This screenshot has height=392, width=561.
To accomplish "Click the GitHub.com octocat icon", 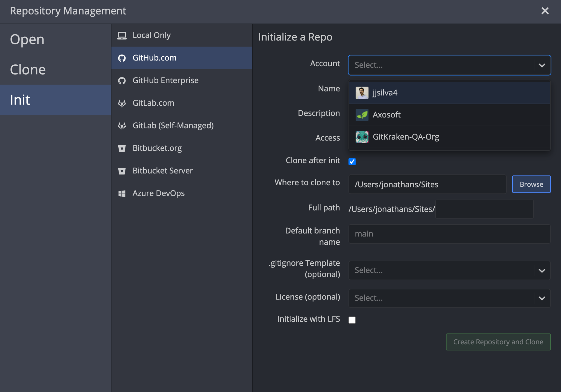I will pyautogui.click(x=122, y=58).
